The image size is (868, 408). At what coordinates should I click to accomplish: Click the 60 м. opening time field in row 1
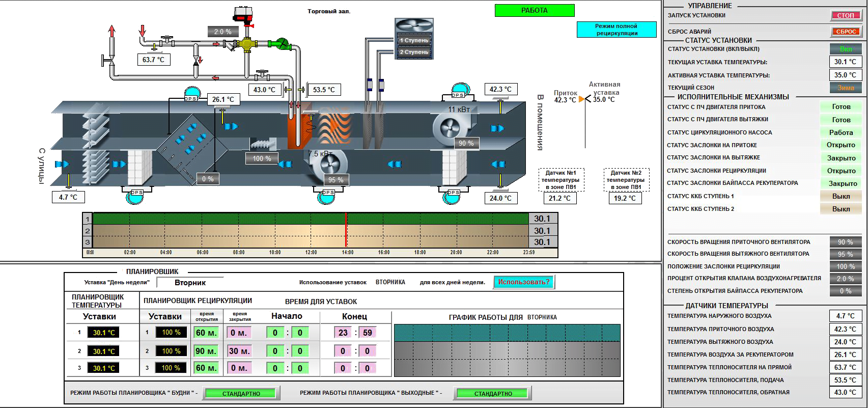pyautogui.click(x=206, y=333)
